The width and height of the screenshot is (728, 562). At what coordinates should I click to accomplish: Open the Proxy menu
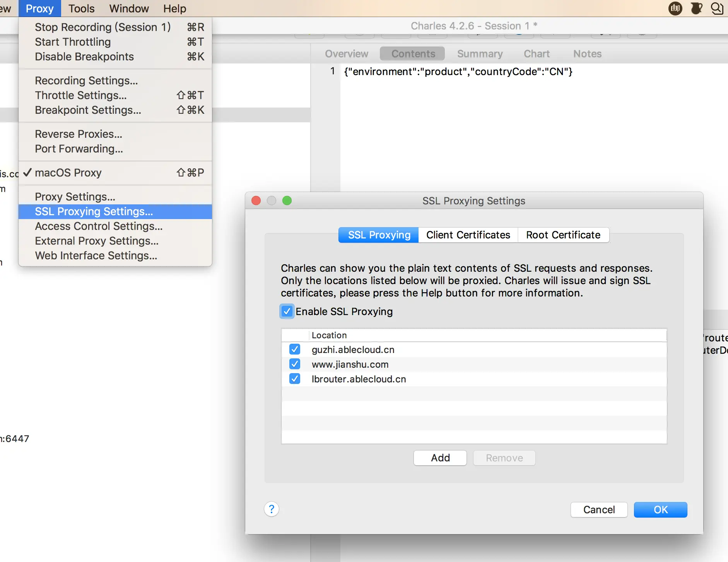point(39,9)
